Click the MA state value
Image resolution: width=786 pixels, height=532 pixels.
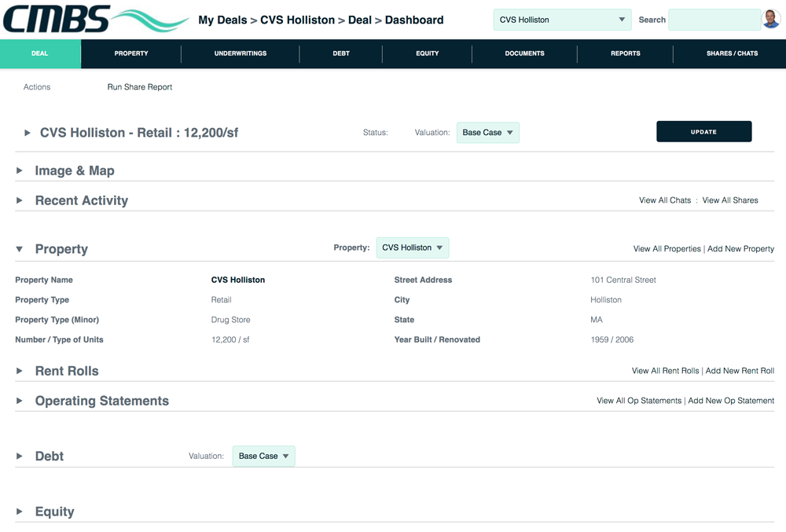(597, 320)
